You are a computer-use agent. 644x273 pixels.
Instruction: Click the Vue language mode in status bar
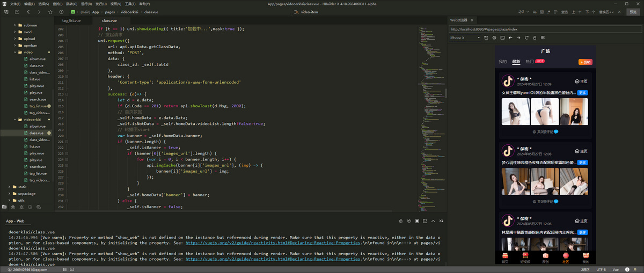pyautogui.click(x=616, y=269)
